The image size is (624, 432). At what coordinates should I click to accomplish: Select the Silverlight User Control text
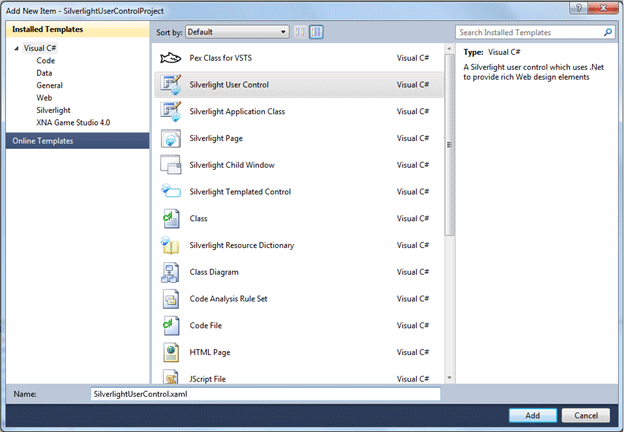tap(229, 85)
